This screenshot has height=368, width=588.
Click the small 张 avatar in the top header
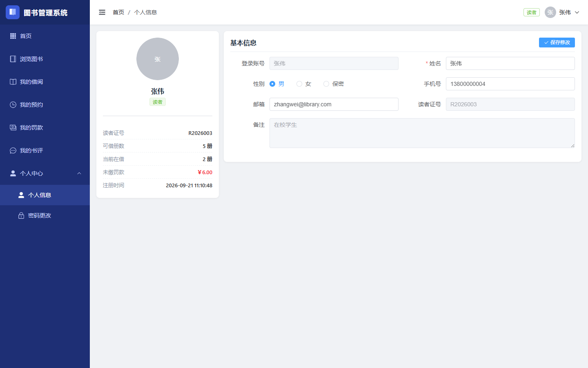coord(550,12)
